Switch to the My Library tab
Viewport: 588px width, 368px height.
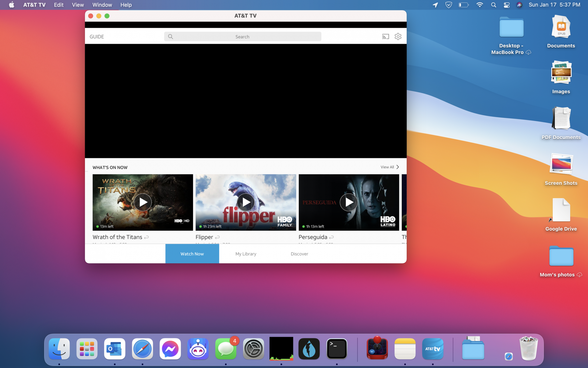(x=246, y=254)
